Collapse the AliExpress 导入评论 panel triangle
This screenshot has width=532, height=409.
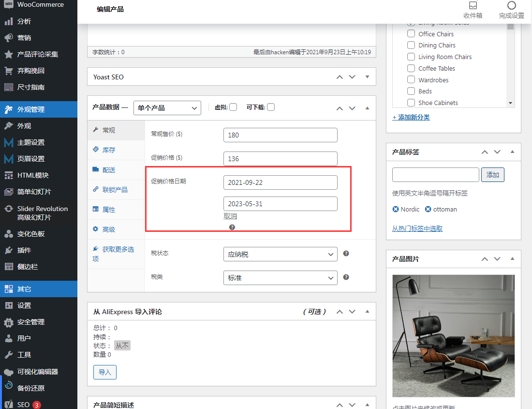[367, 311]
